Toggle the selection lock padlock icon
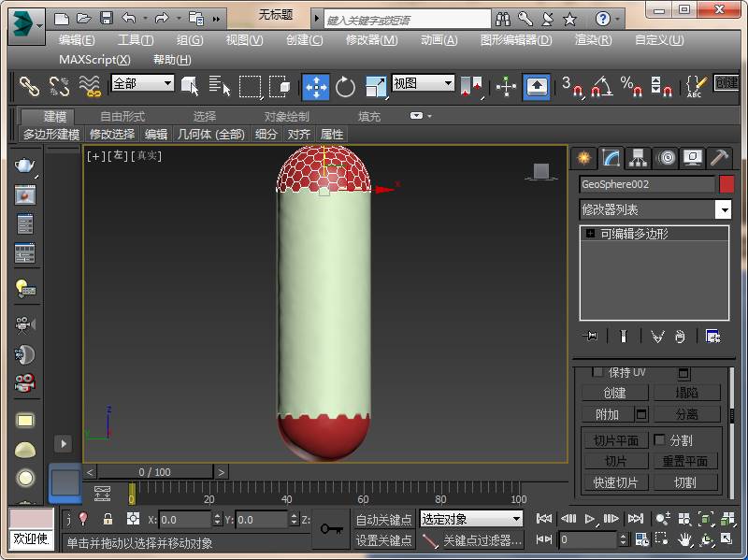This screenshot has height=560, width=748. point(108,519)
